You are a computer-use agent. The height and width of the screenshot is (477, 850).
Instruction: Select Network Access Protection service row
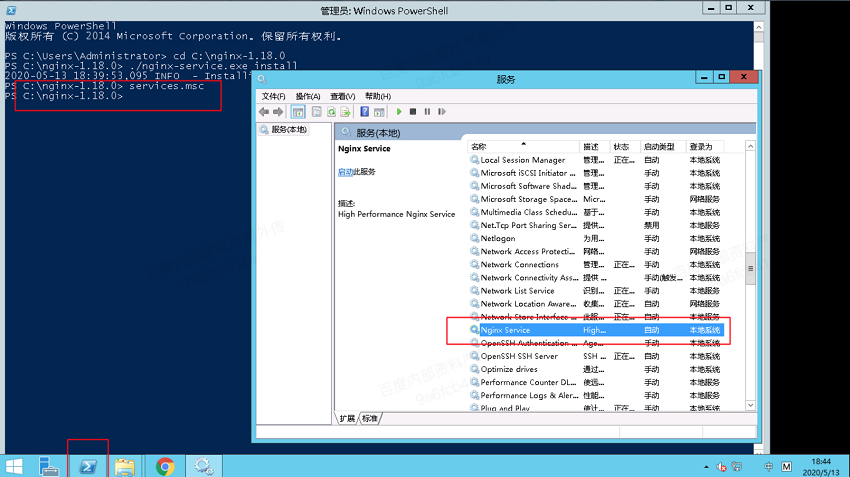(x=596, y=252)
